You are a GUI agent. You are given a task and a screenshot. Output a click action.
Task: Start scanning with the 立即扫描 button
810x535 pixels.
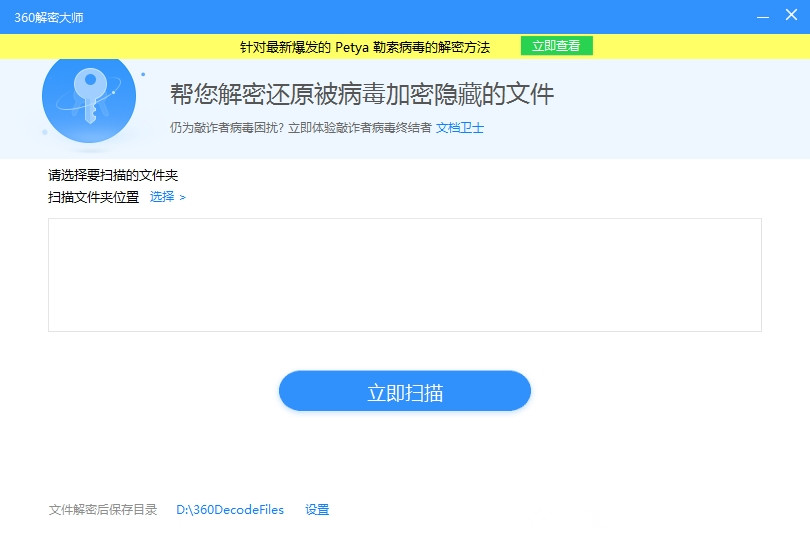[x=404, y=392]
